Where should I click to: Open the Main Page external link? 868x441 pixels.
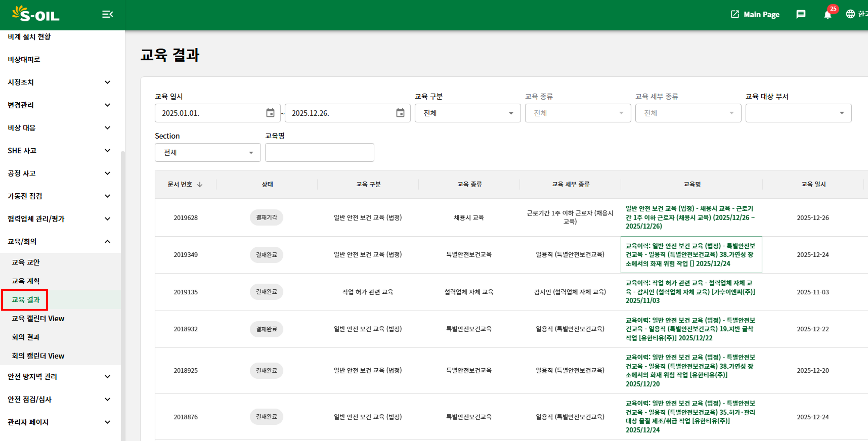pyautogui.click(x=755, y=14)
